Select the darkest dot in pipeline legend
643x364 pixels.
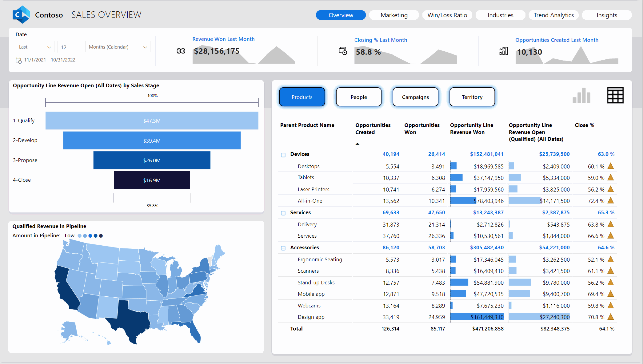point(101,235)
